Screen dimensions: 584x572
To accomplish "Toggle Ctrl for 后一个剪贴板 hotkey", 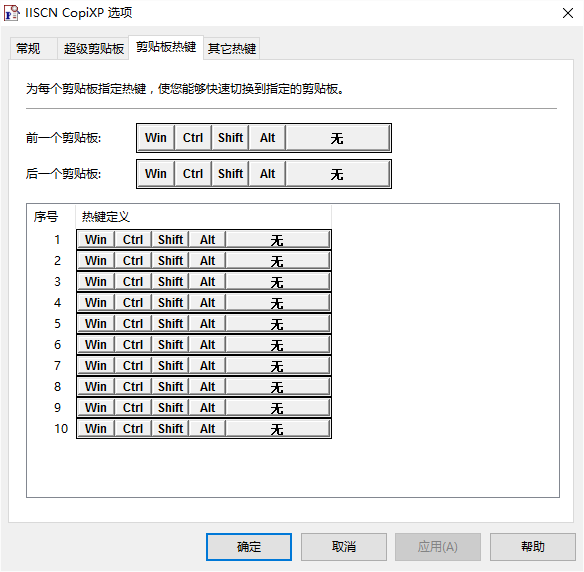I will pos(193,174).
